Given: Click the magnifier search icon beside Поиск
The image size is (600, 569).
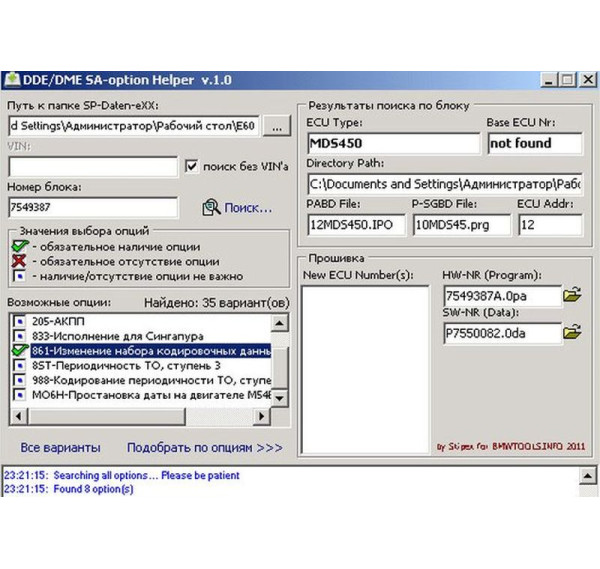Looking at the screenshot, I should [211, 207].
